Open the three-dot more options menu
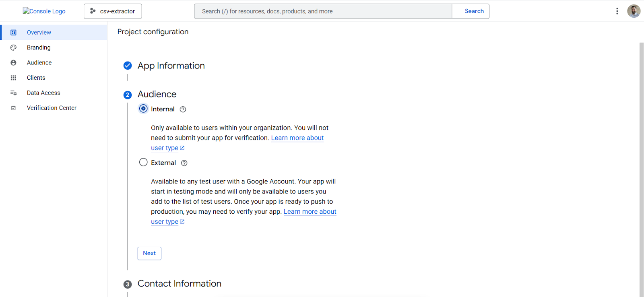Screen dimensions: 644x297 pos(617,11)
